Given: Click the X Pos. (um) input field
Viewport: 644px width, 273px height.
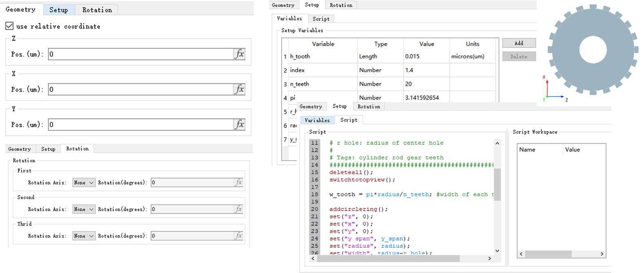Looking at the screenshot, I should pyautogui.click(x=141, y=89).
